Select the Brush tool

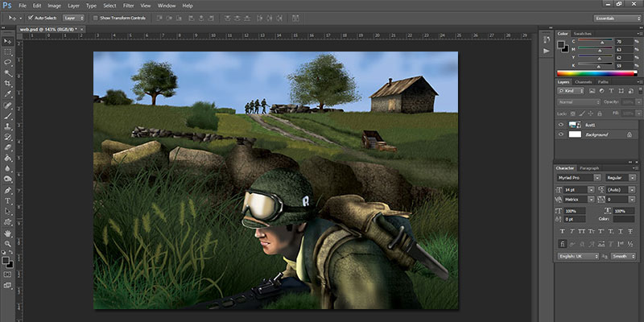coord(8,116)
